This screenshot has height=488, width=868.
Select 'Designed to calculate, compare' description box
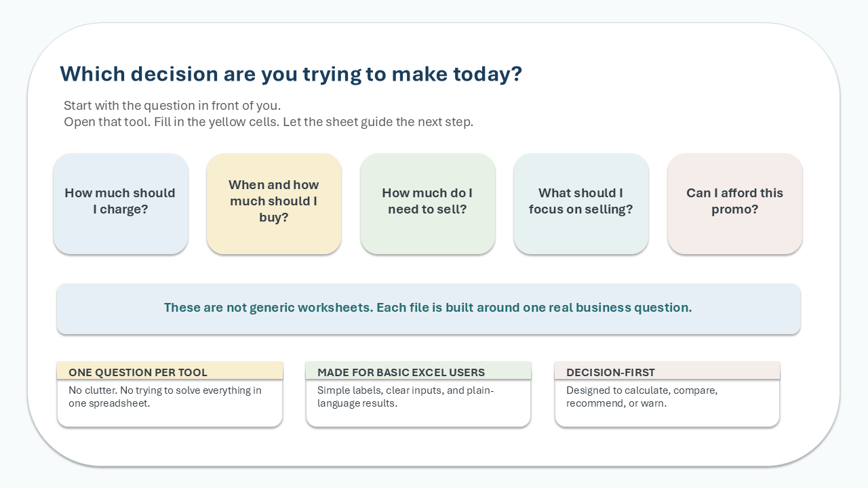(667, 403)
